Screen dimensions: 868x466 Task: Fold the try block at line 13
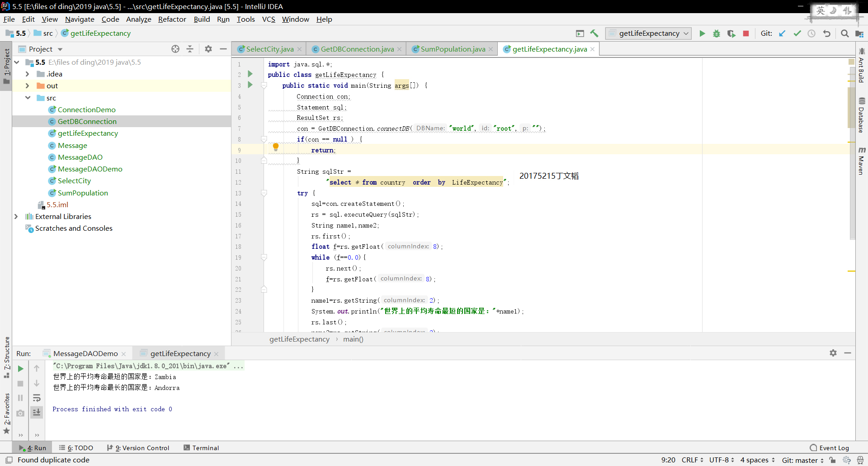264,193
